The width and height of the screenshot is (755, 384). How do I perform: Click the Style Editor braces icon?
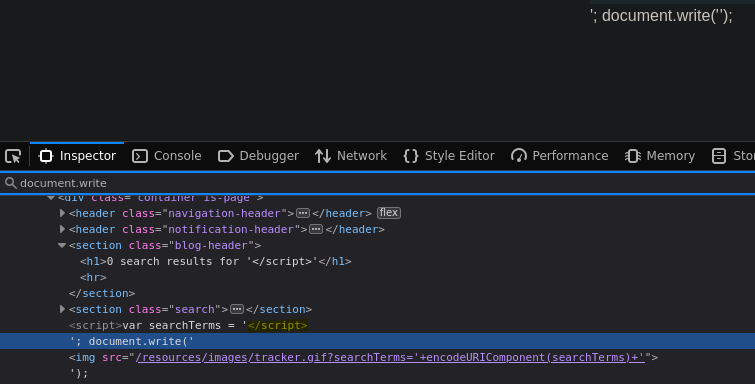pos(411,156)
